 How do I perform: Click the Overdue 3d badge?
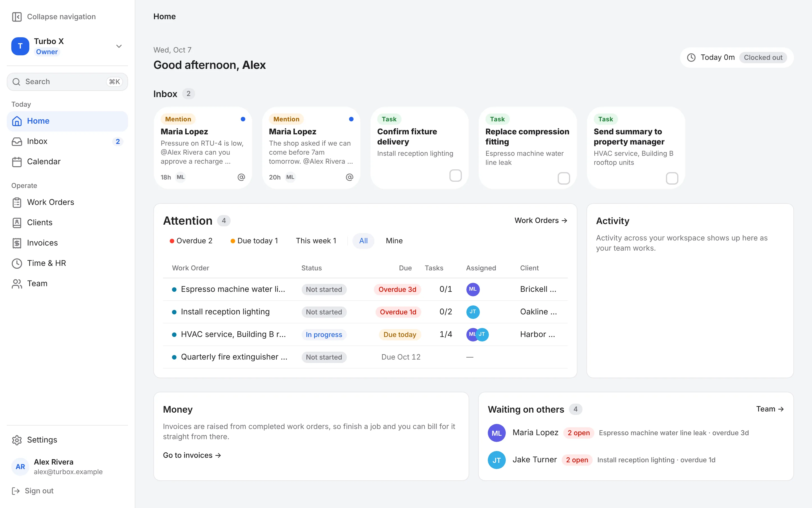(397, 289)
